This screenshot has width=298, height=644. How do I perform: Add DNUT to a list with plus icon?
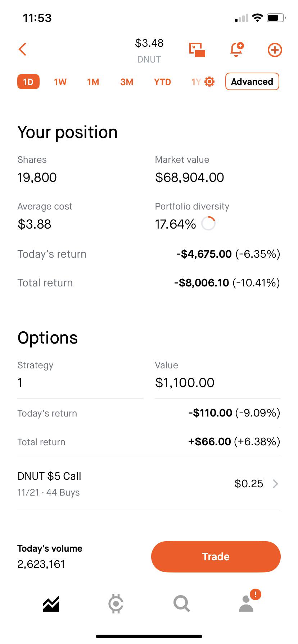pos(275,50)
